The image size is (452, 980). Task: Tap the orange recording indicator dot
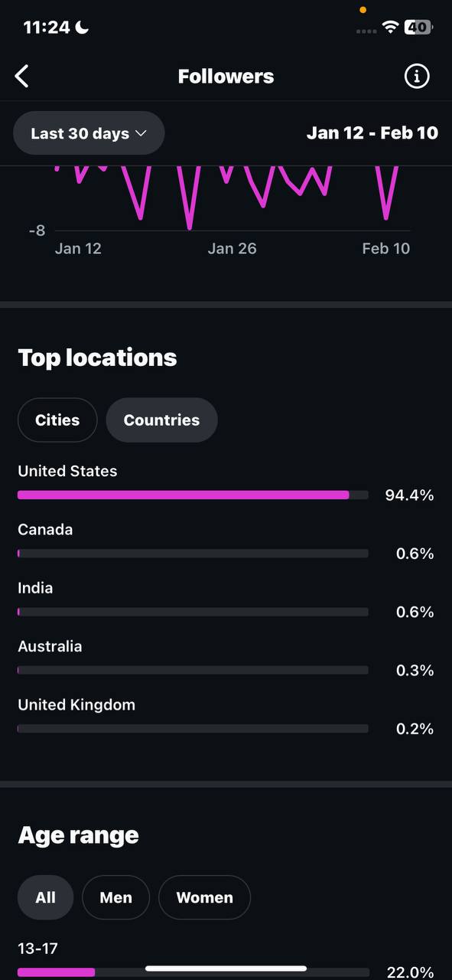363,10
